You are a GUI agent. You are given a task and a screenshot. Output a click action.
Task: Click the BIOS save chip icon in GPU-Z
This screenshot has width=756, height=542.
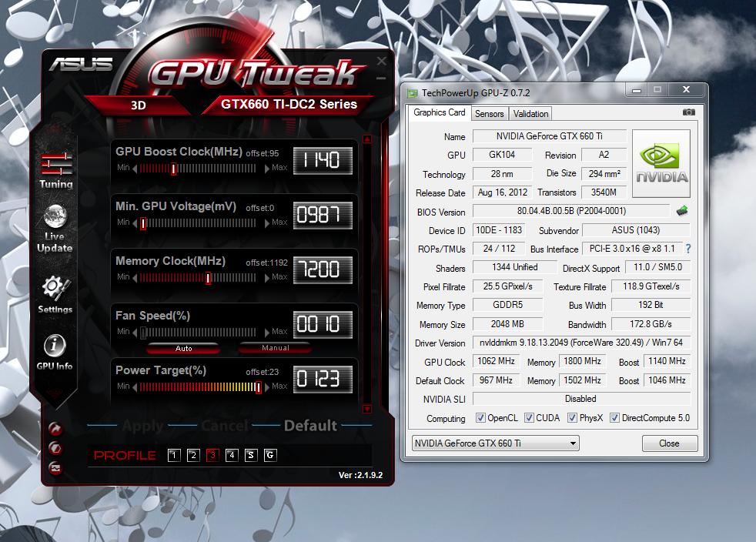point(682,211)
